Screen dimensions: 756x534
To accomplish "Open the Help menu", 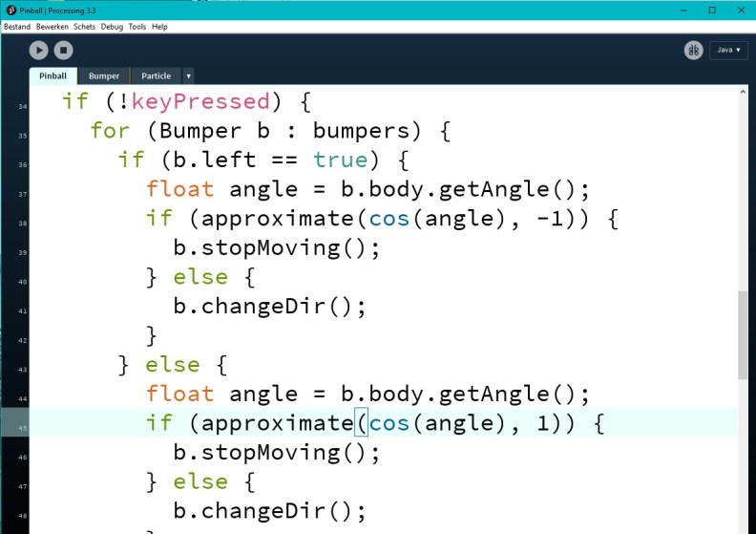I will click(x=159, y=27).
